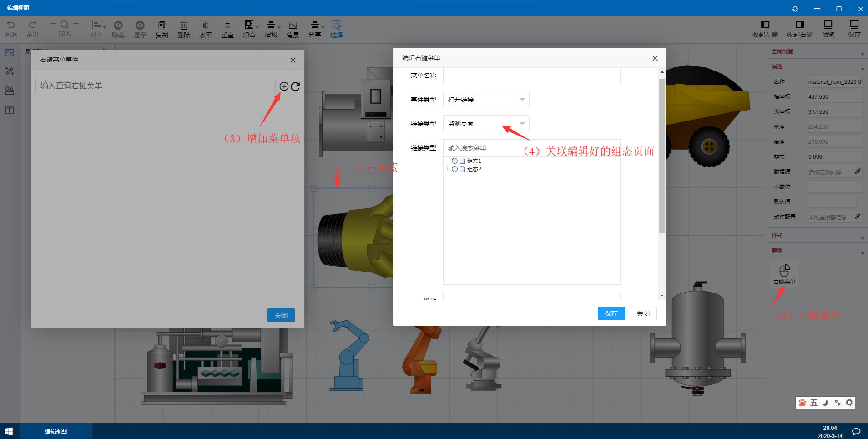Click the 右键菜单 mouse icon in events
The height and width of the screenshot is (439, 868).
784,271
